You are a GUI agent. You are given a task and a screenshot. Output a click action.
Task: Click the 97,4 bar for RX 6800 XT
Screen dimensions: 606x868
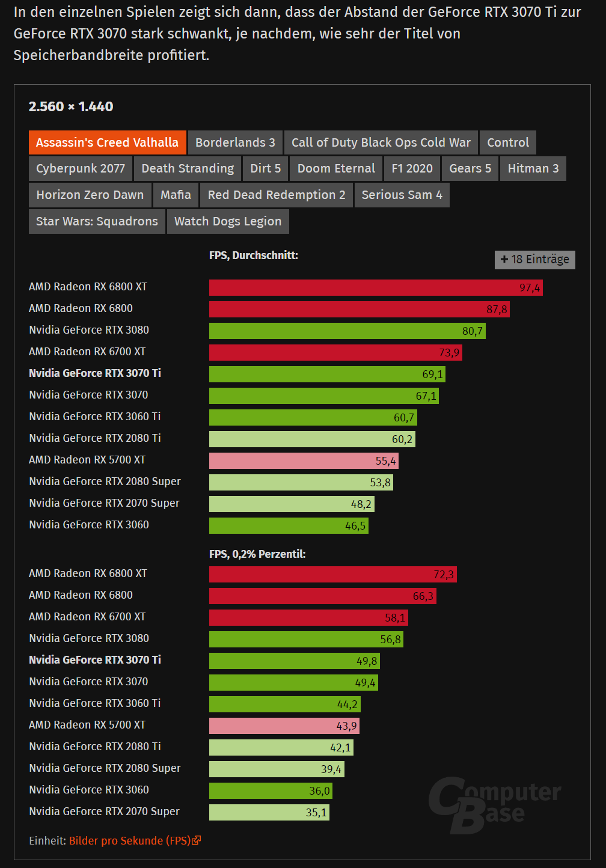(x=376, y=287)
